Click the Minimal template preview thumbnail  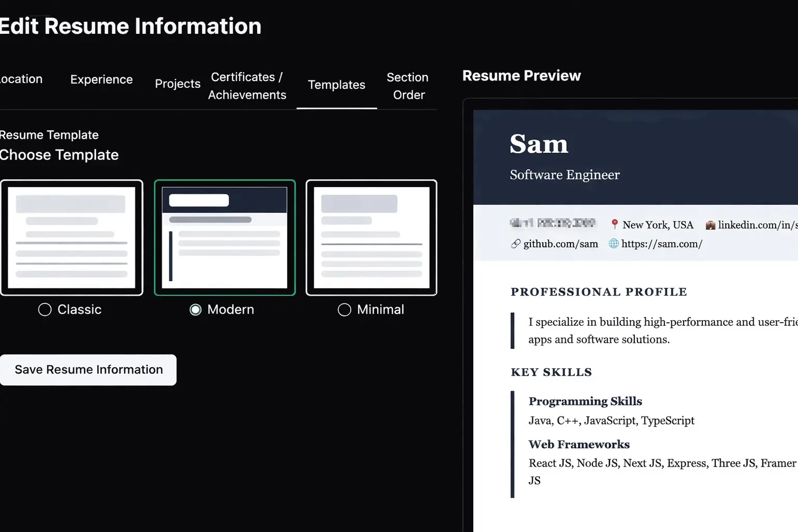click(371, 237)
